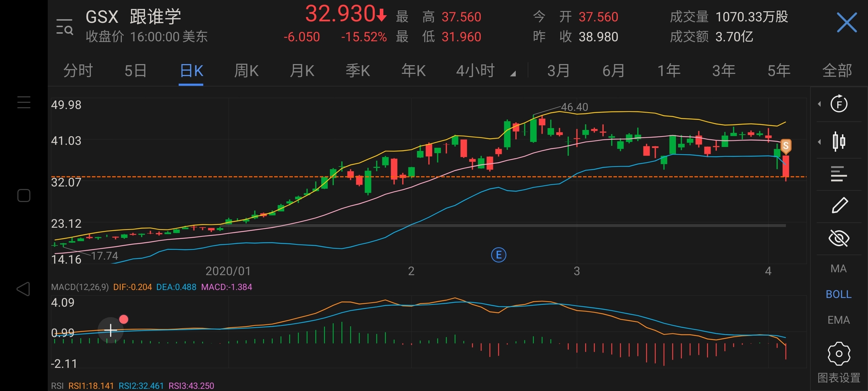Expand arrow beside F adjustment icon
This screenshot has height=391, width=868.
tap(820, 104)
